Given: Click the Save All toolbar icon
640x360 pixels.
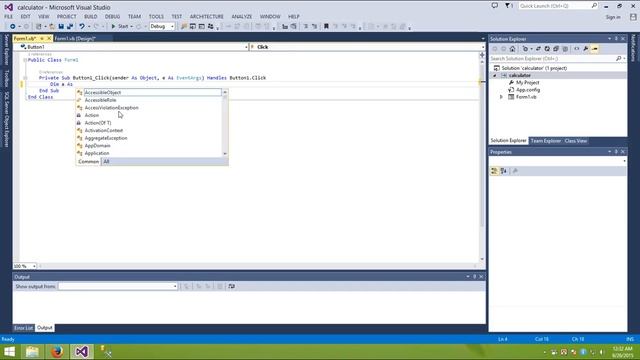Looking at the screenshot, I should point(70,26).
